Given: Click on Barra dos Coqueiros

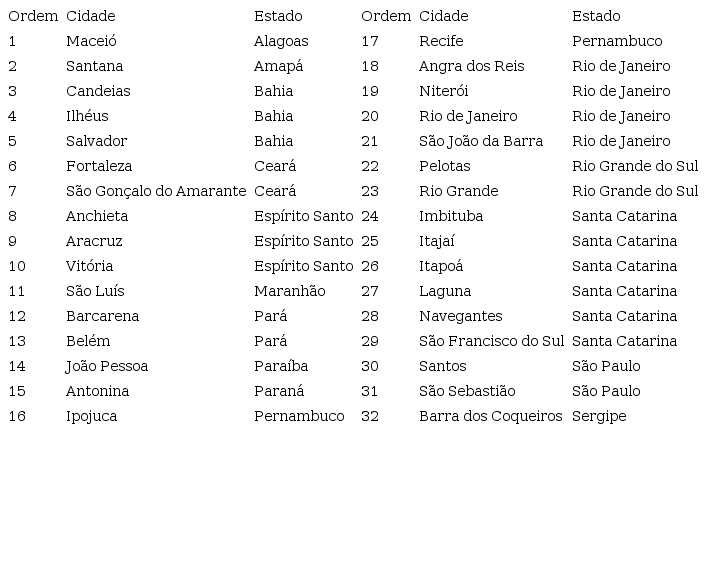Looking at the screenshot, I should pos(490,416).
